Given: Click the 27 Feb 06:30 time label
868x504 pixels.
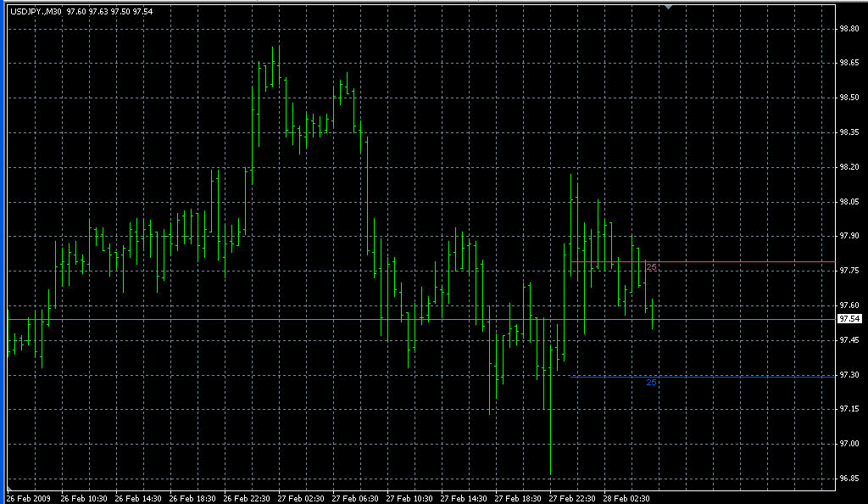Looking at the screenshot, I should click(x=355, y=498).
